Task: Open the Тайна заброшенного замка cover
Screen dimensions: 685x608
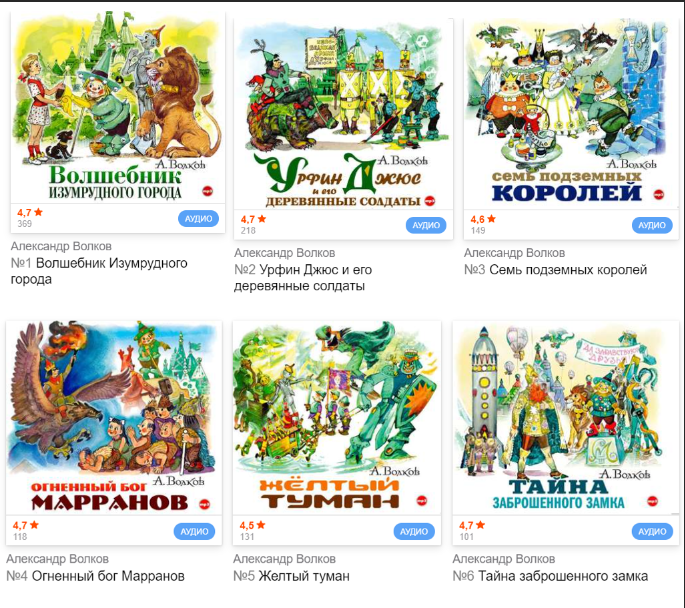Action: [x=566, y=418]
